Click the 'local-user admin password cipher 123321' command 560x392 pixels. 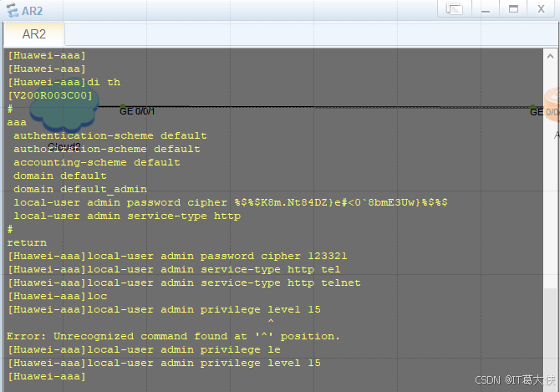[x=177, y=256]
